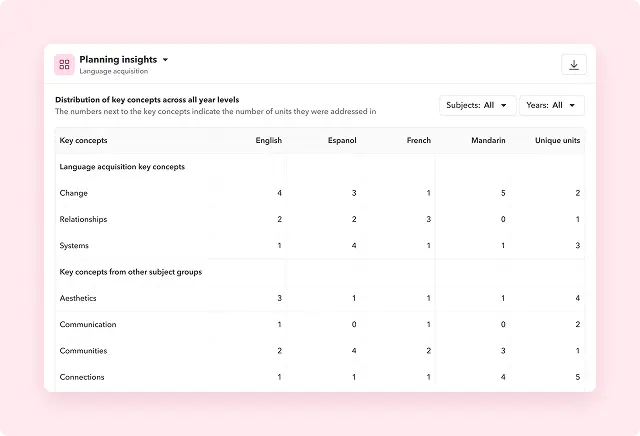Expand the Planning insights title dropdown

[165, 60]
